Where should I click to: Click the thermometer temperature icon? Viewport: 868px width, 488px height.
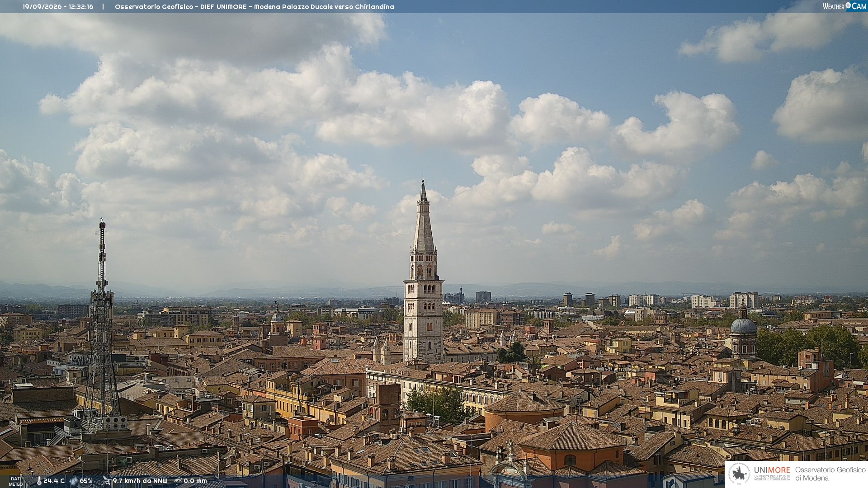point(39,481)
